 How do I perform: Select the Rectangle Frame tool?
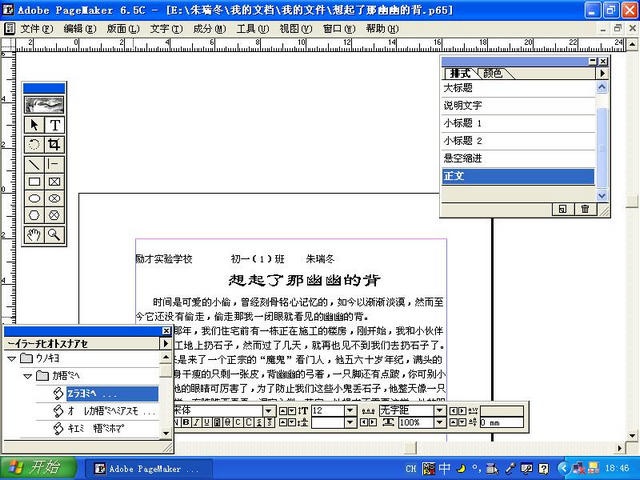54,181
